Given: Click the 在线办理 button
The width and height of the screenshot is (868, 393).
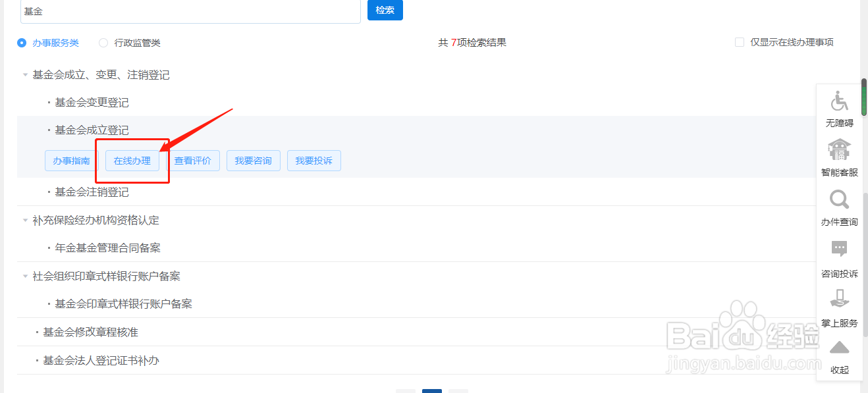Looking at the screenshot, I should pyautogui.click(x=132, y=161).
